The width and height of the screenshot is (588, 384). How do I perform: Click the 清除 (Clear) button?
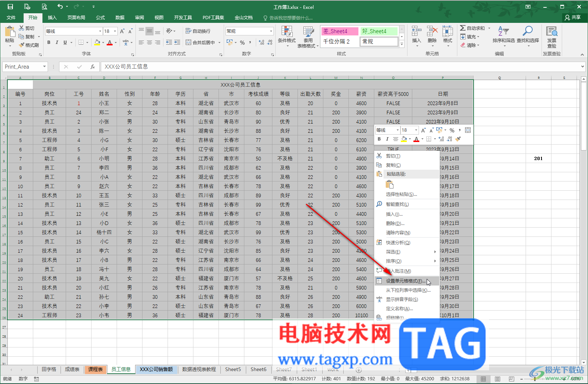pos(470,45)
